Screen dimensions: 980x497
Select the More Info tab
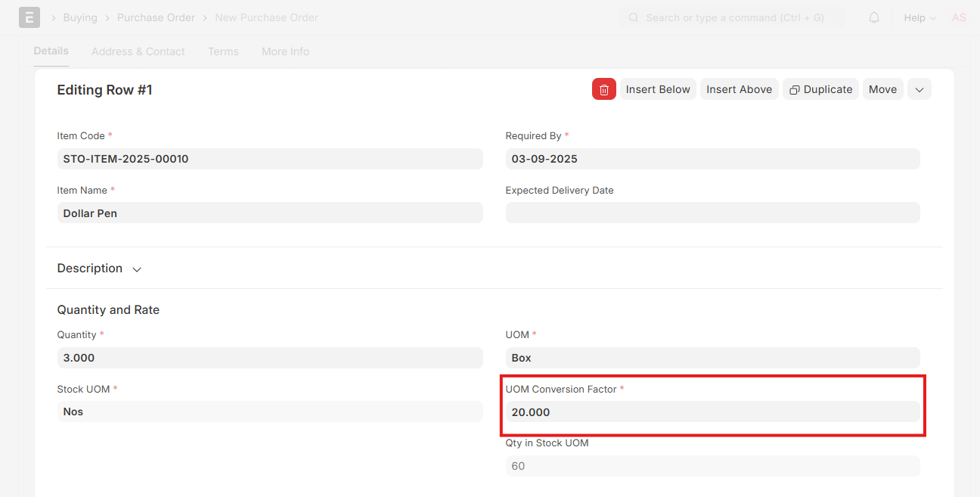[x=285, y=51]
